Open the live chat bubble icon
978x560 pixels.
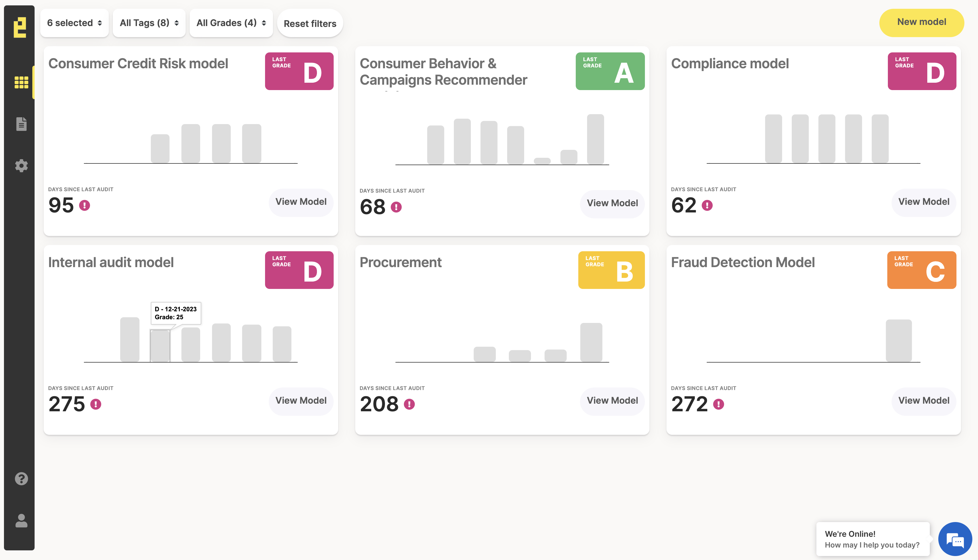tap(955, 539)
